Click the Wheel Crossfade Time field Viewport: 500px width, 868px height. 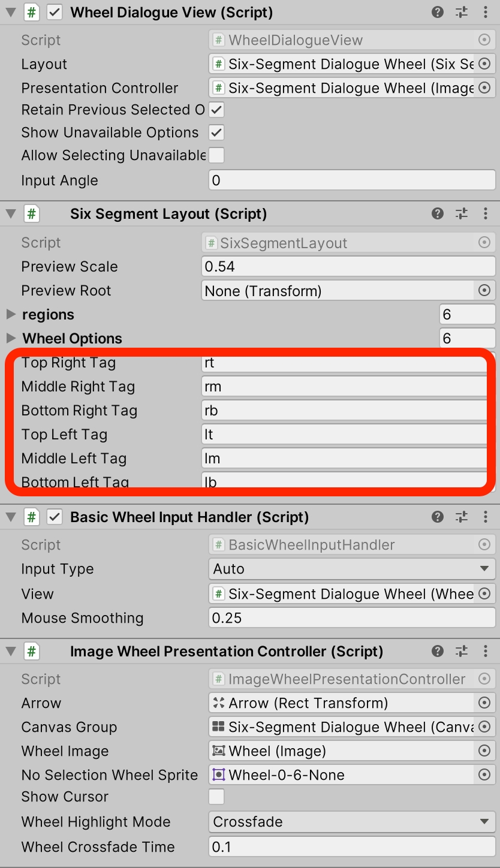[351, 847]
